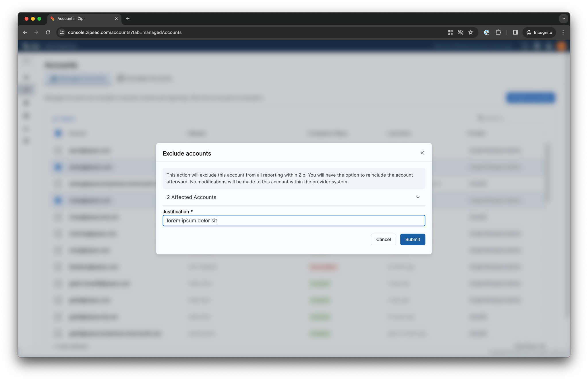Click the address bar URL text

point(125,32)
